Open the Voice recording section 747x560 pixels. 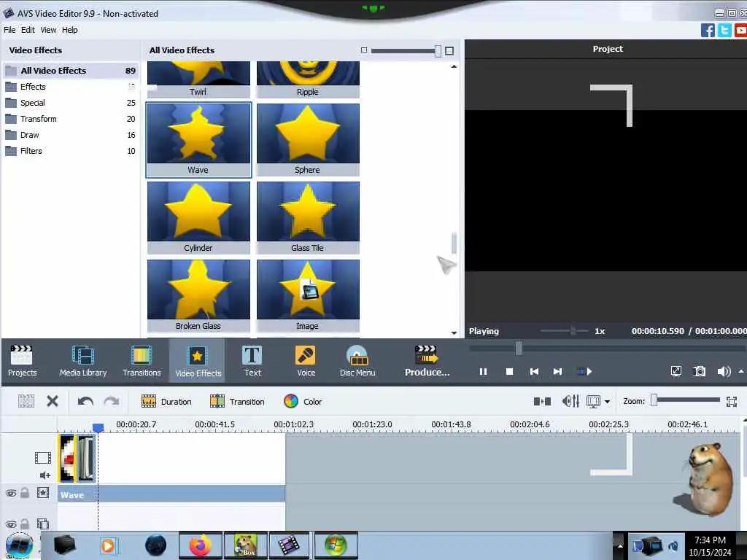tap(306, 361)
